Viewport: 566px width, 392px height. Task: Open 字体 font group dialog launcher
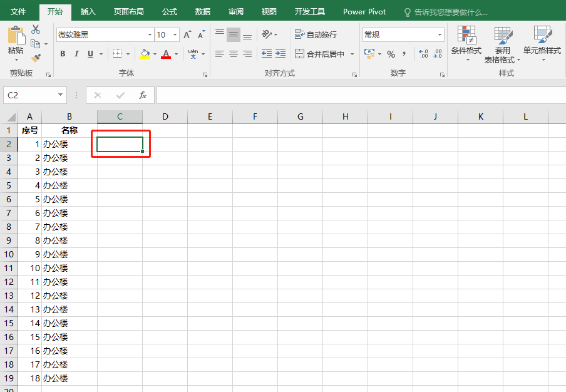tap(205, 75)
